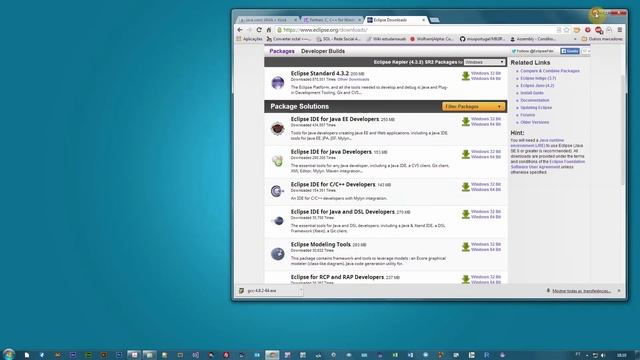The height and width of the screenshot is (360, 640).
Task: Click Eclipse IDE for Java Developers
Action: [331, 152]
